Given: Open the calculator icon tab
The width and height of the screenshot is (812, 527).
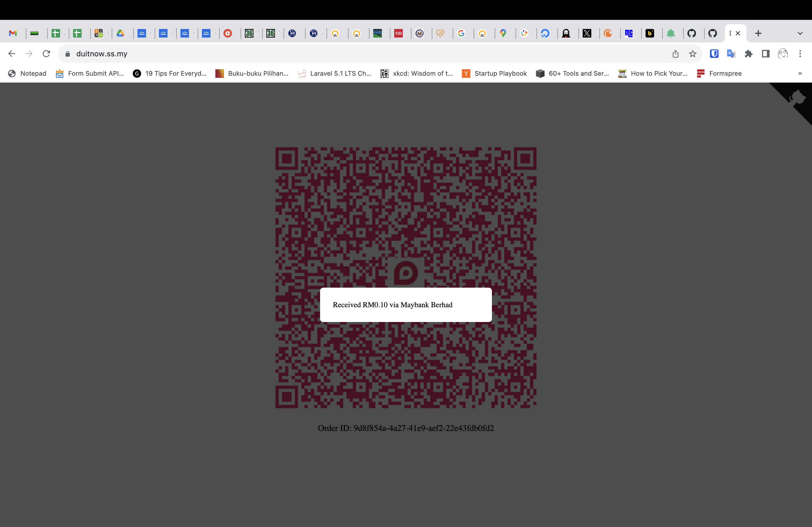Looking at the screenshot, I should point(99,33).
